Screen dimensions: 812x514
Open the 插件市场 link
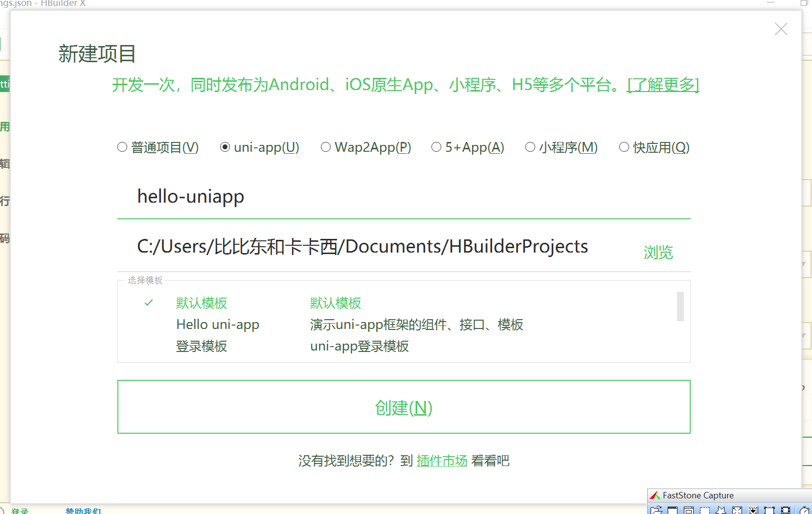click(x=442, y=461)
